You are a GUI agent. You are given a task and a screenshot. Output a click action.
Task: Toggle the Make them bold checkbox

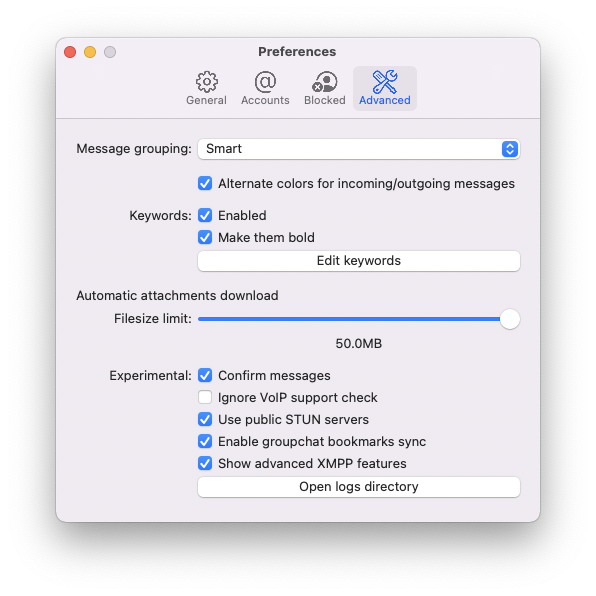click(205, 237)
